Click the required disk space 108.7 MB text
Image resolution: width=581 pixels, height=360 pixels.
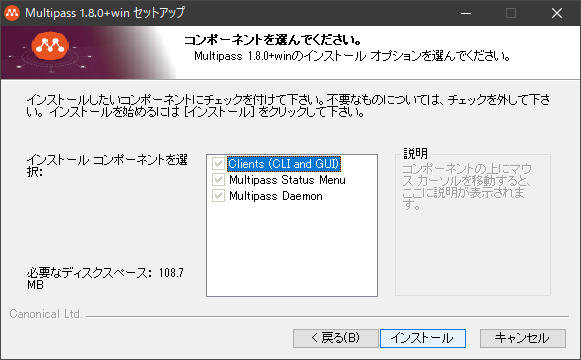pyautogui.click(x=105, y=279)
